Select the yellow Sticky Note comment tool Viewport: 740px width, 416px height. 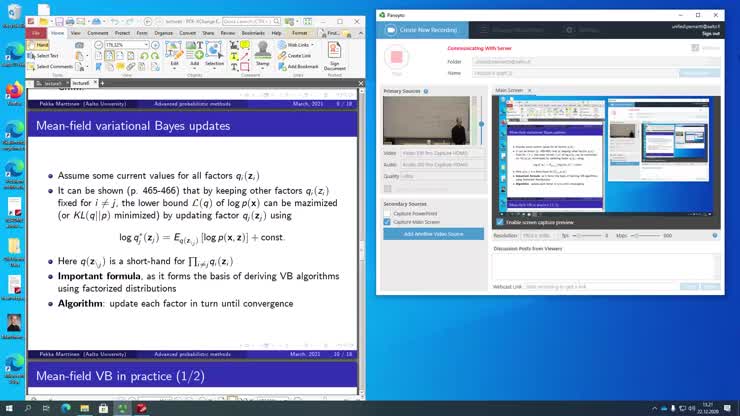coord(245,45)
